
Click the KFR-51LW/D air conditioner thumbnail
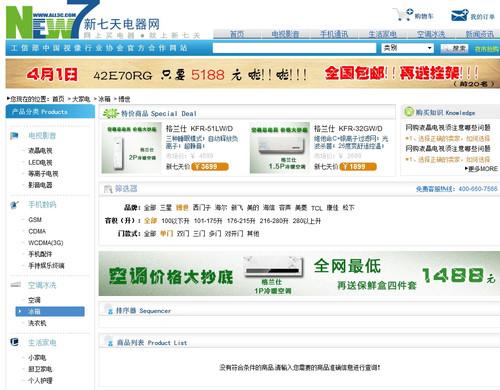tap(131, 148)
